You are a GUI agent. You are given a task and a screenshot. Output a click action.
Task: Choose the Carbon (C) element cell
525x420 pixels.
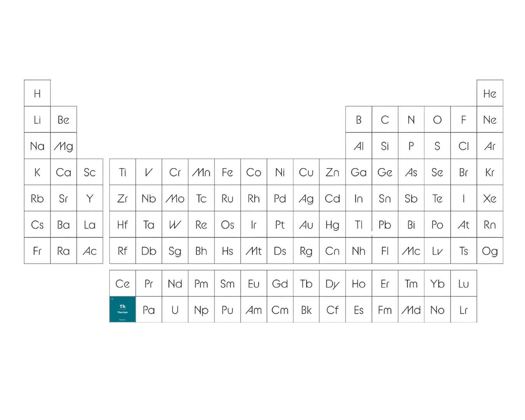pos(385,119)
